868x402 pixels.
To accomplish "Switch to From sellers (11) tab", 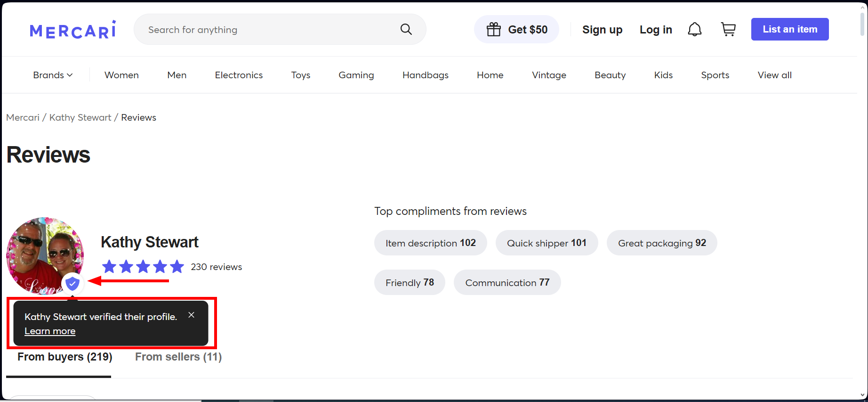I will click(x=178, y=357).
